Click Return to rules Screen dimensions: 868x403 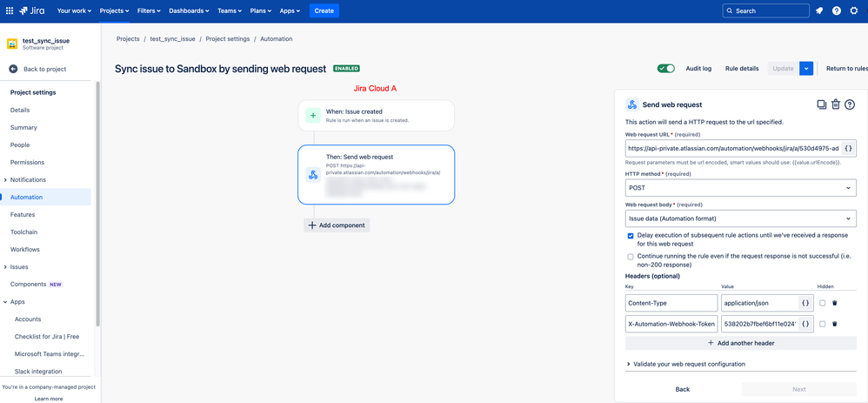(x=847, y=69)
